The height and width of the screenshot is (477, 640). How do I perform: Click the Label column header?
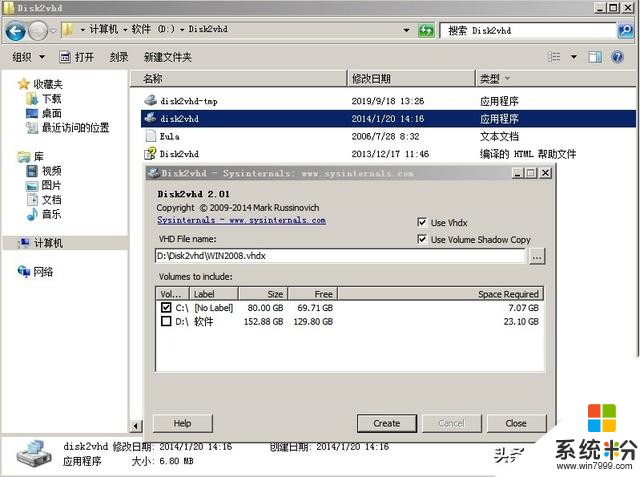tap(213, 294)
